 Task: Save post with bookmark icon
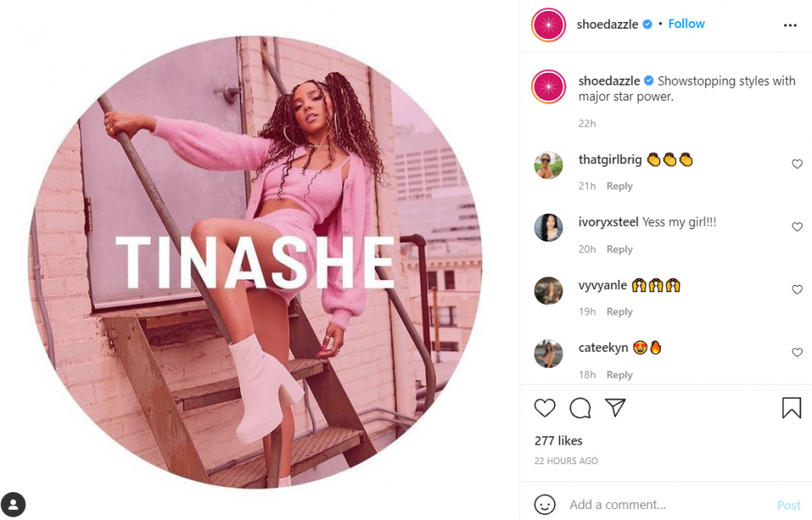click(x=792, y=408)
